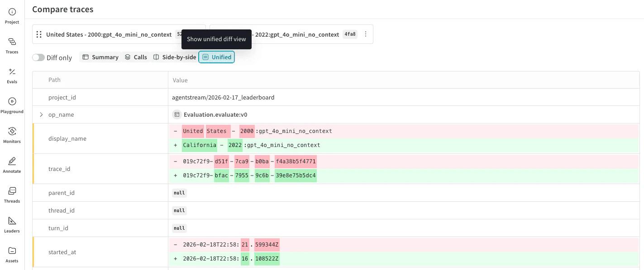
Task: Click the Compare traces page title
Action: [x=62, y=9]
